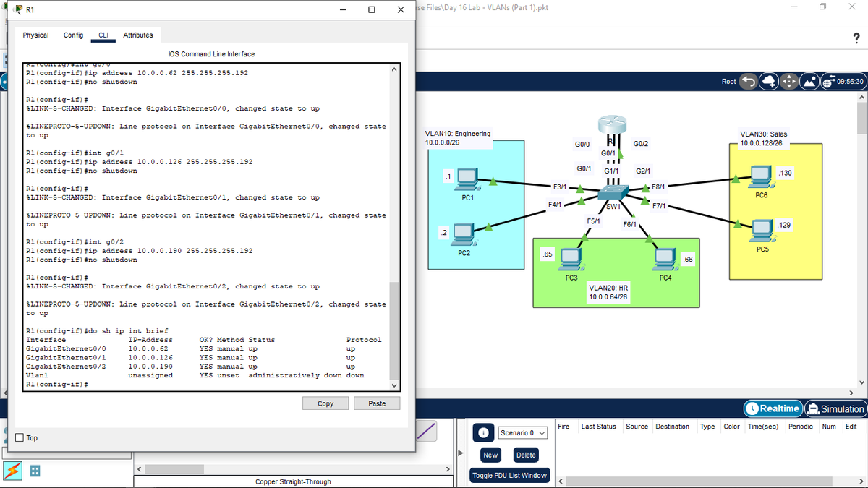Pick the purple diagonal cable type
The image size is (868, 488).
[427, 430]
